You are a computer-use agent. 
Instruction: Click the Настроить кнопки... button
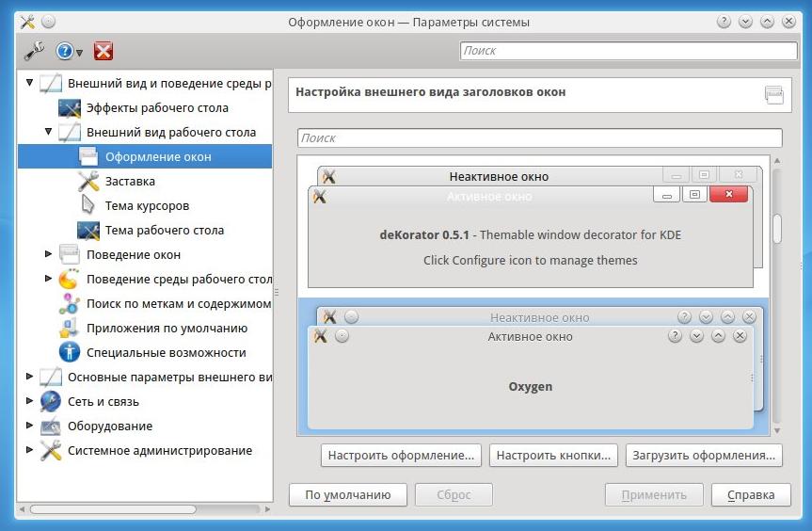553,456
